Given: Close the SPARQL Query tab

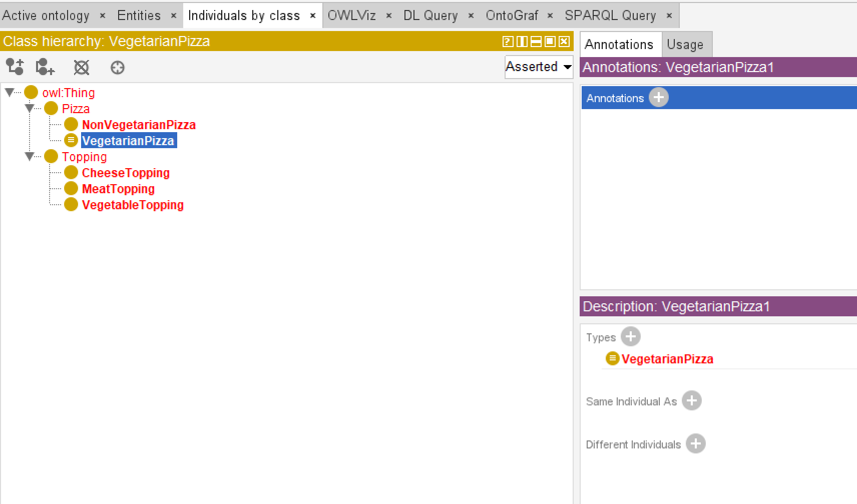Looking at the screenshot, I should click(669, 16).
